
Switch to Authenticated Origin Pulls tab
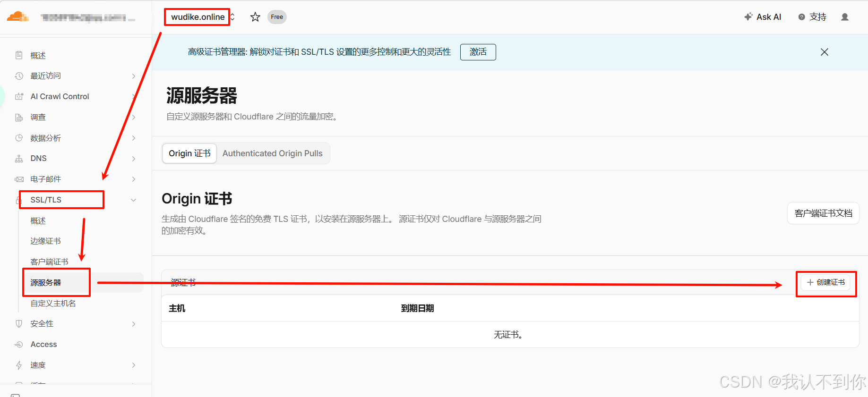pos(273,153)
